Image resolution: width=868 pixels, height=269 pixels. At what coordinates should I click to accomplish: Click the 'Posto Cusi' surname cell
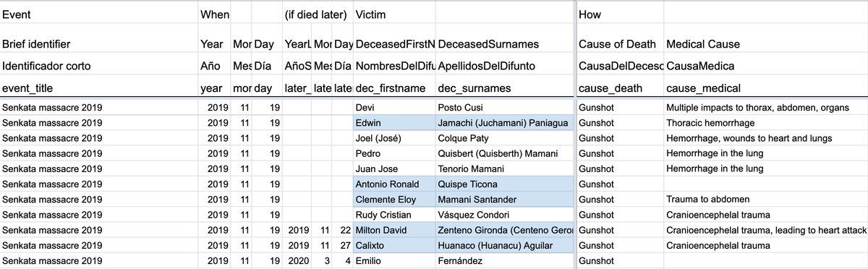coord(504,107)
